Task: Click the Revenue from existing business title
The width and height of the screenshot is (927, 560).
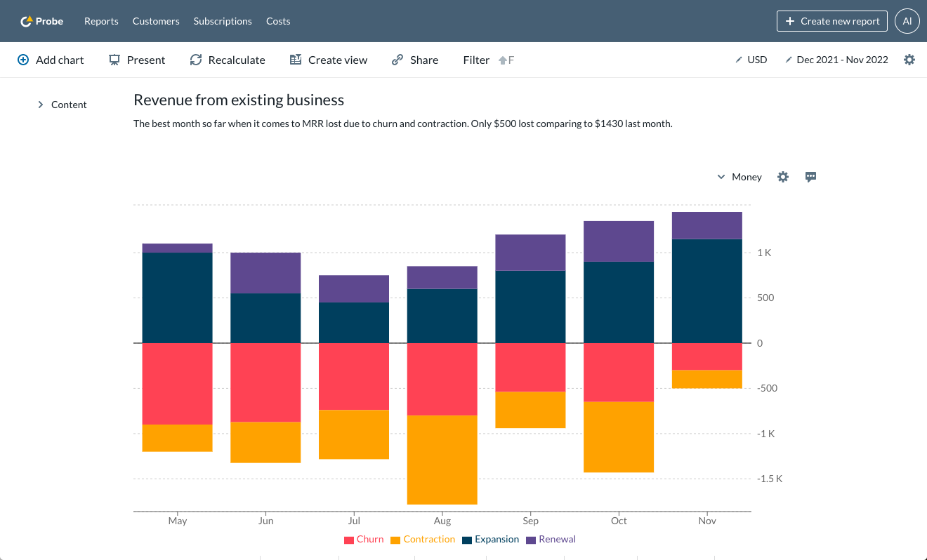Action: tap(239, 100)
